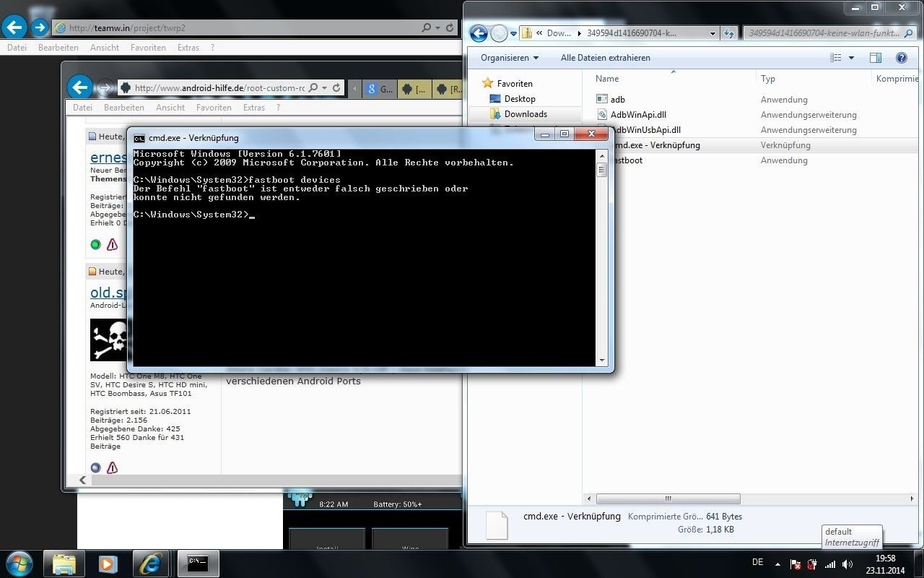Click warning triangle under old.sp user info
The width and height of the screenshot is (924, 578).
pyautogui.click(x=112, y=468)
